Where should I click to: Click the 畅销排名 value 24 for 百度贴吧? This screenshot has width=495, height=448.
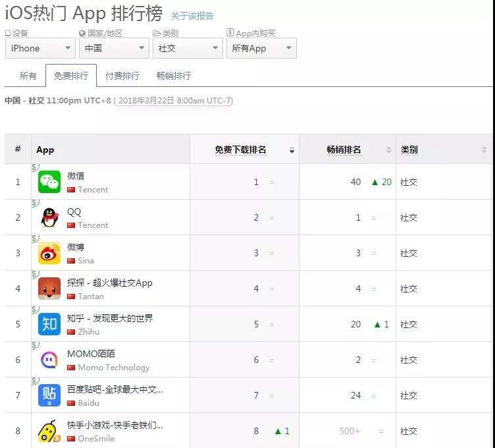click(x=355, y=395)
